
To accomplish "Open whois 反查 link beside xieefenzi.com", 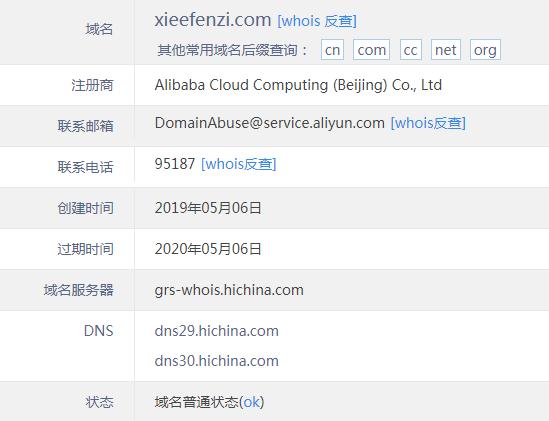I will [x=317, y=21].
